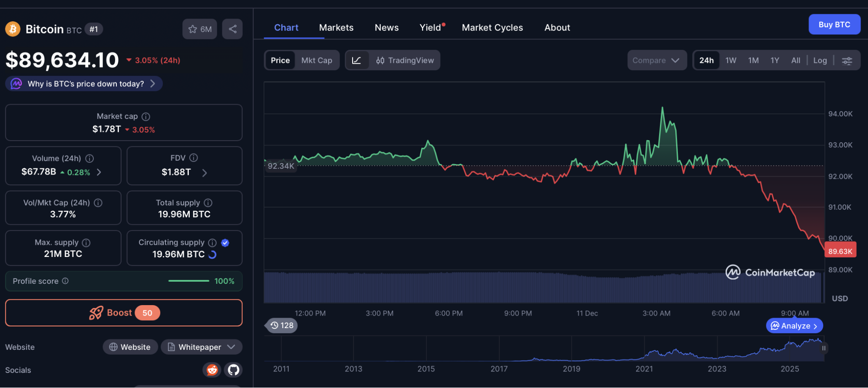
Task: Click the timeline range slider handle
Action: pos(823,348)
